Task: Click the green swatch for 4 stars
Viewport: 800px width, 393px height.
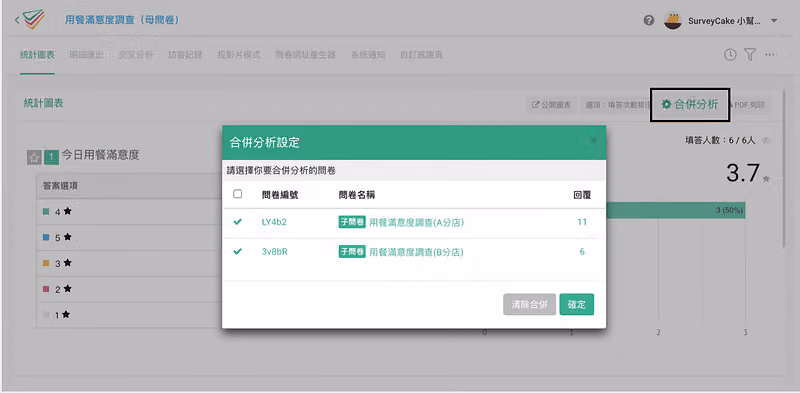Action: coord(46,211)
